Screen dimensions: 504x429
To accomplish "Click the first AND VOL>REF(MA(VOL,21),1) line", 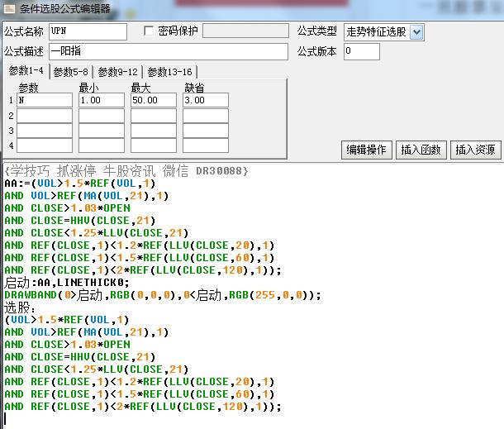I will tap(87, 196).
